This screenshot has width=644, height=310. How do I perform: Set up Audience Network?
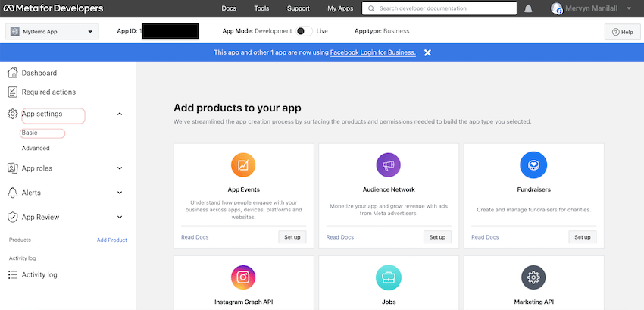[x=437, y=237]
